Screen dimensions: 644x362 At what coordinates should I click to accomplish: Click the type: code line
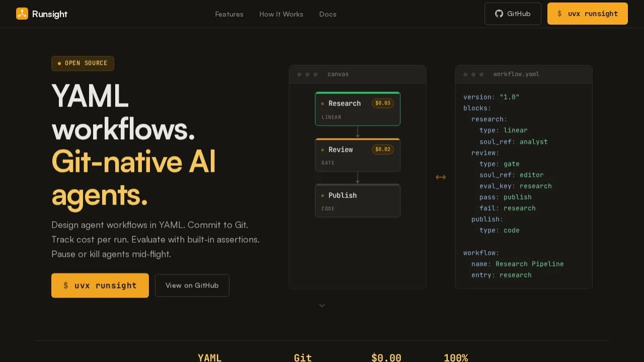[500, 230]
